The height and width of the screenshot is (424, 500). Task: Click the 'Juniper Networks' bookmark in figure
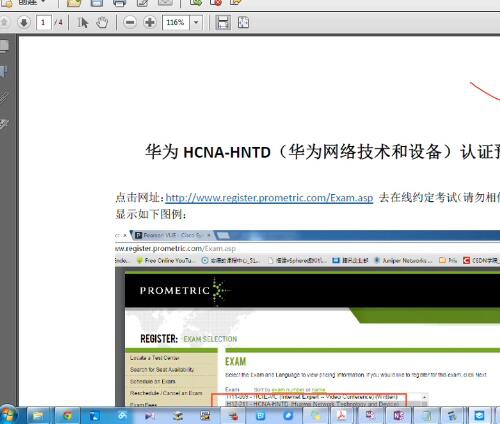(403, 261)
